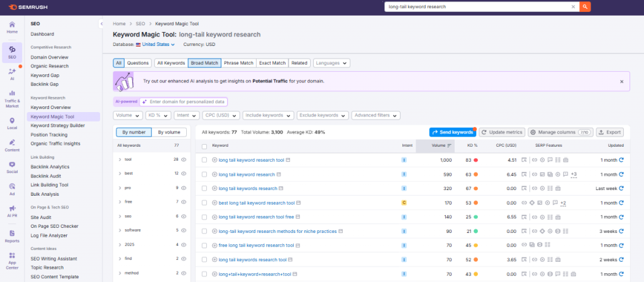Click the orange search button
Screen dimensions: 644x282
click(x=586, y=6)
